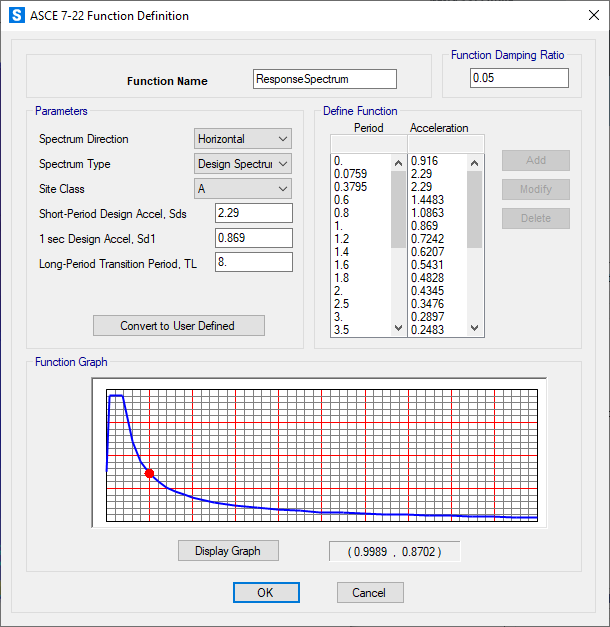This screenshot has height=627, width=610.
Task: Focus the Long-Period Transition Period TL field
Action: click(x=253, y=262)
